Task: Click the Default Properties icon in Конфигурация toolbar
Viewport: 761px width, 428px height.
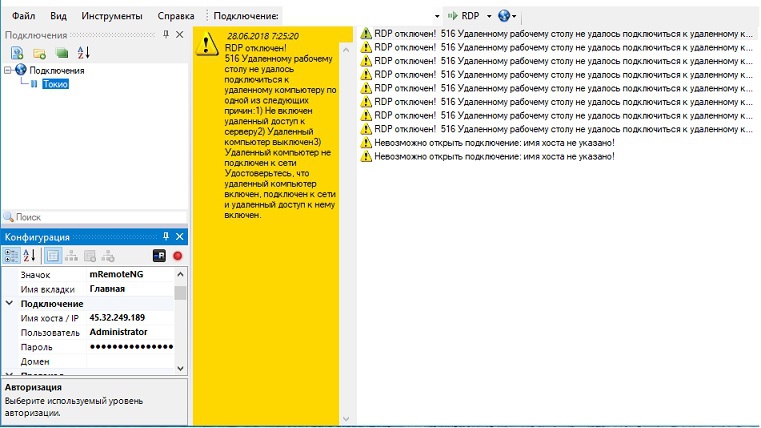Action: tap(90, 255)
